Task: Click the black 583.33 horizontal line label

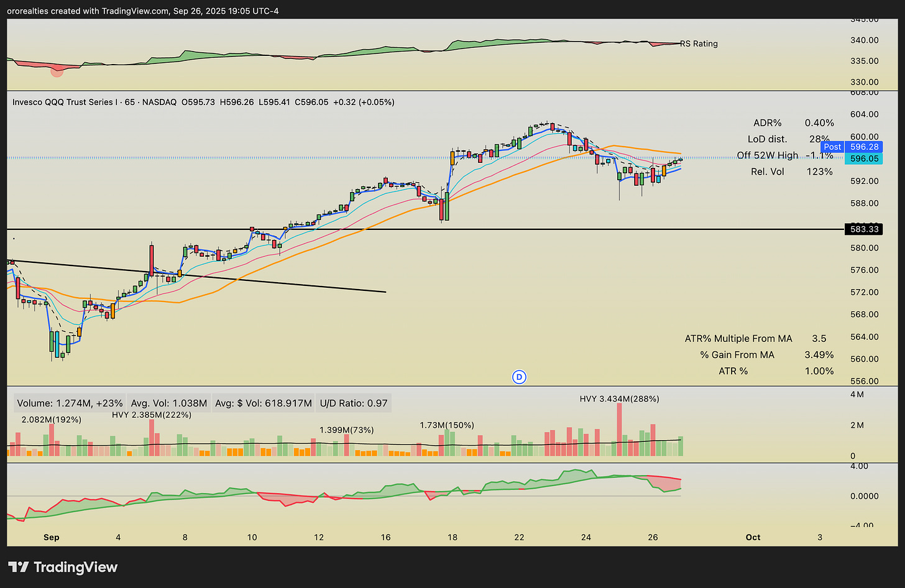Action: [864, 229]
